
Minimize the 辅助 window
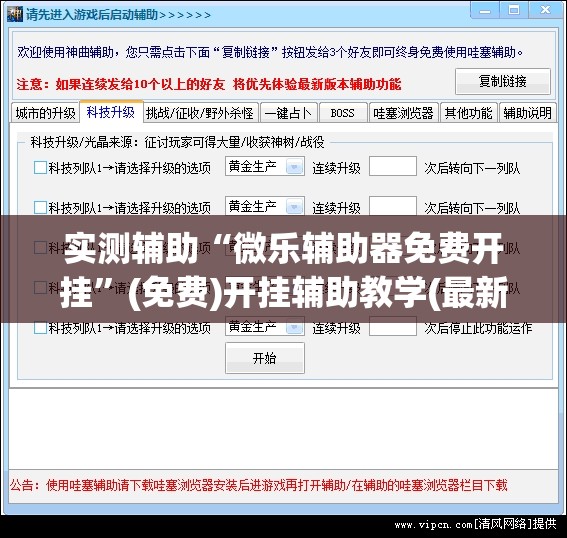pyautogui.click(x=485, y=10)
